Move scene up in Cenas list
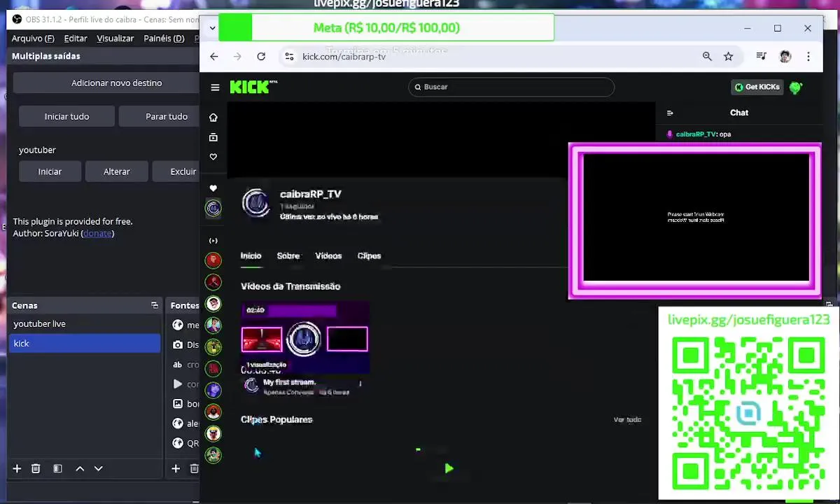The height and width of the screenshot is (504, 840). 80,468
